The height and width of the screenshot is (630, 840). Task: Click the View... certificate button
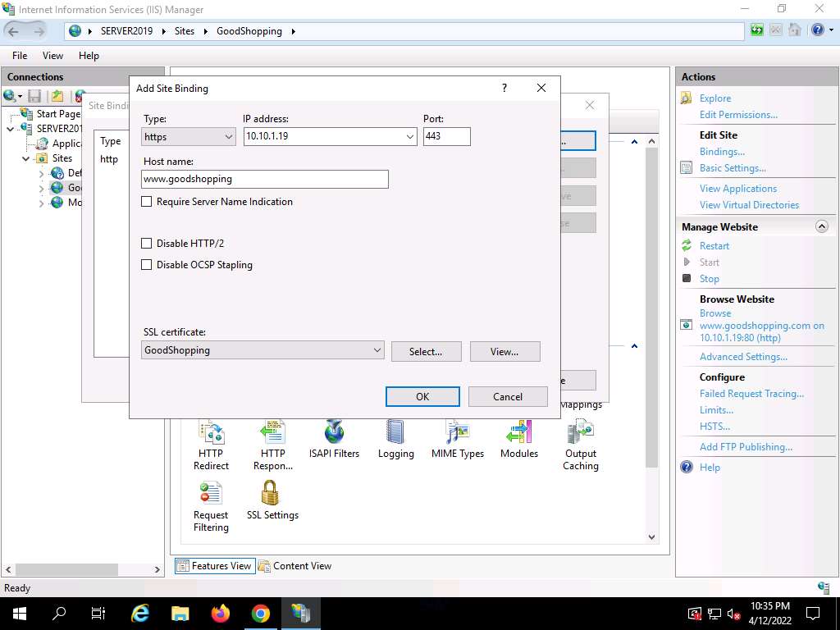coord(504,352)
